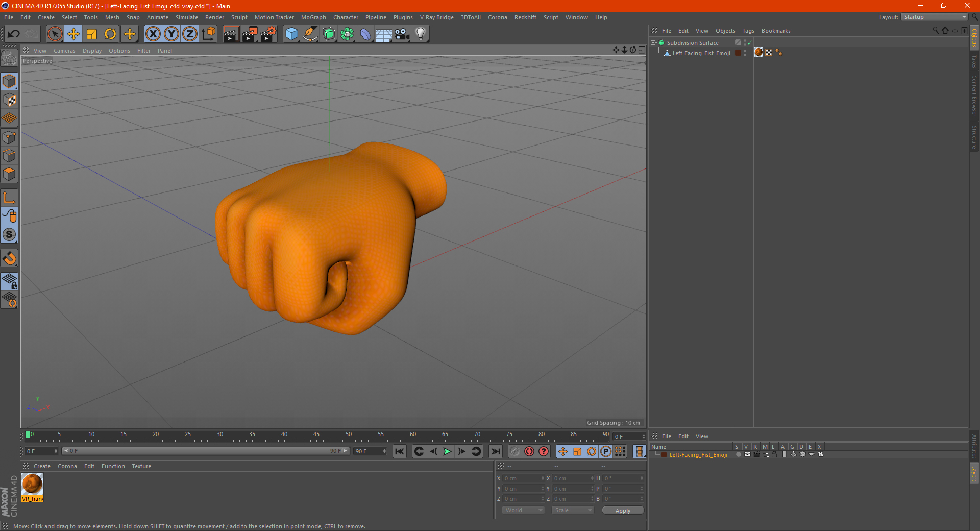
Task: Select the VR_hand material thumbnail
Action: pyautogui.click(x=33, y=487)
